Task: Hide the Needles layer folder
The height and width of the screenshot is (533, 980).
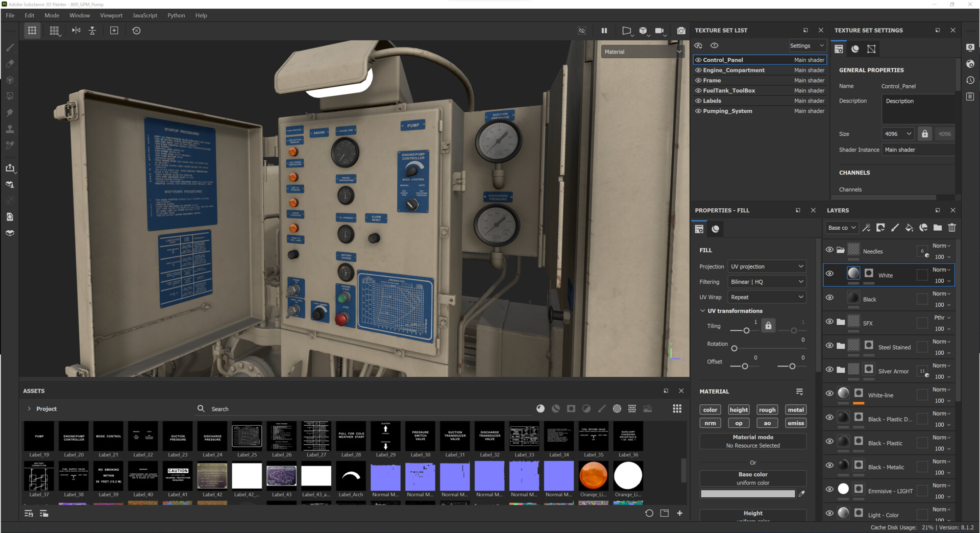Action: coord(829,250)
